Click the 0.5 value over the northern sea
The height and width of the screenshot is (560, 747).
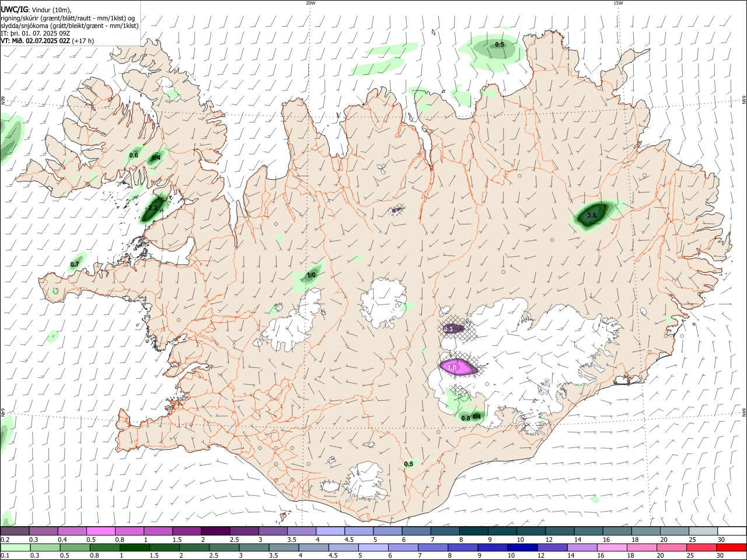click(x=500, y=45)
